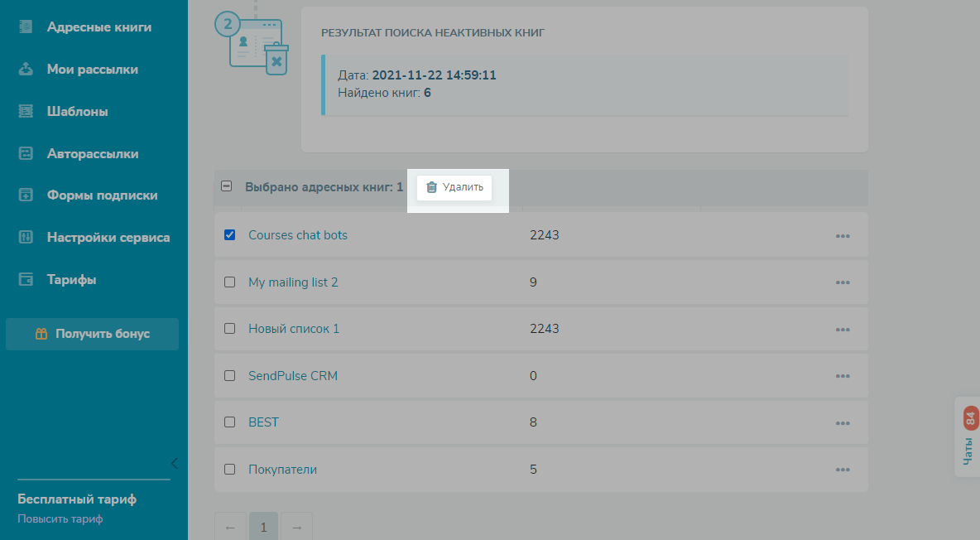
Task: Collapse the sidebar with the arrow
Action: pos(175,463)
